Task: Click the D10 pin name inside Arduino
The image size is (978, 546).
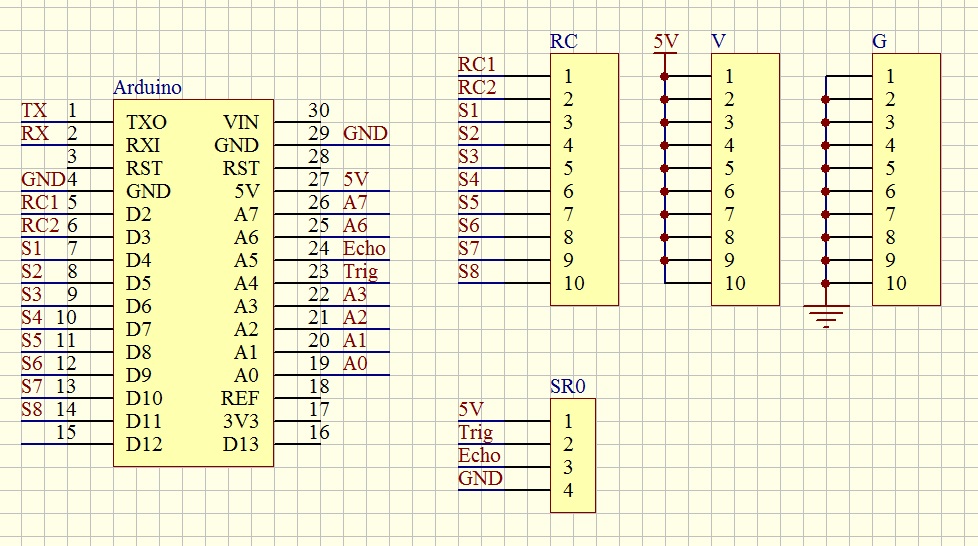Action: 144,399
